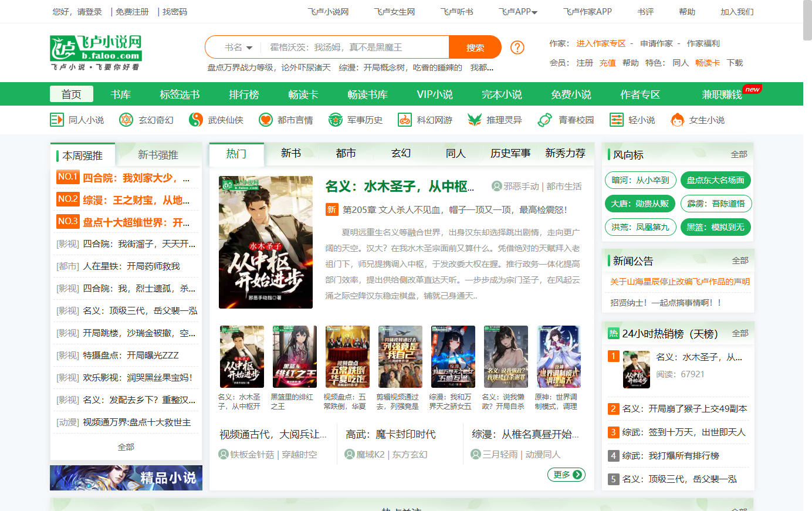Open the 原神：世界调制模式 cover thumbnail

559,357
